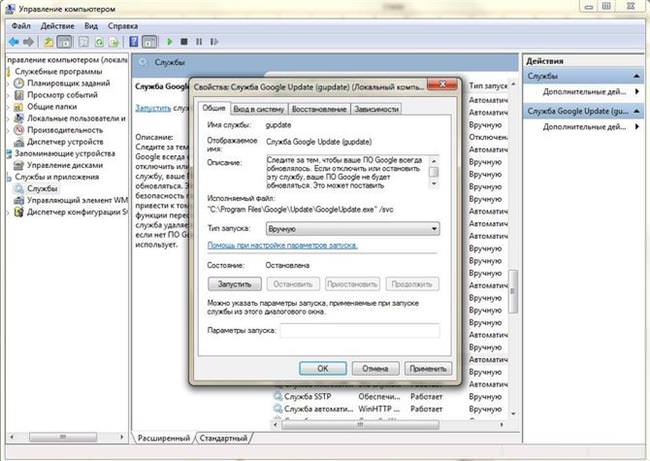
Task: Click the Применить button
Action: point(428,368)
